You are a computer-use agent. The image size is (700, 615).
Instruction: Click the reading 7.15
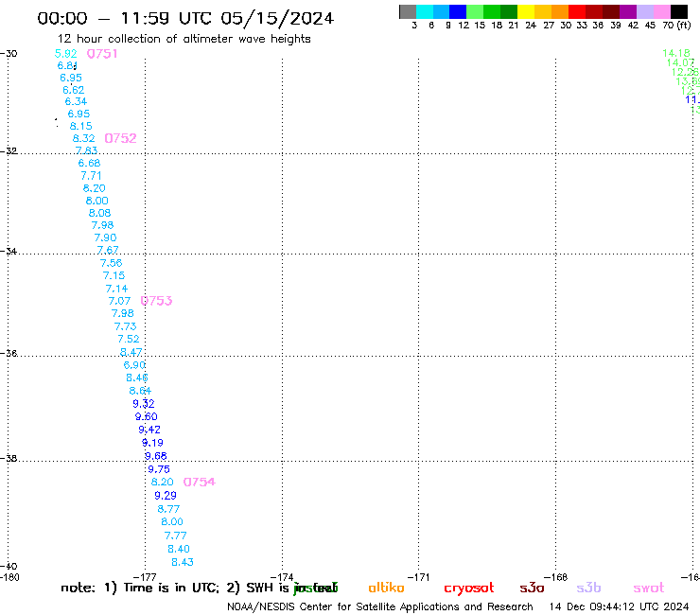coord(114,275)
